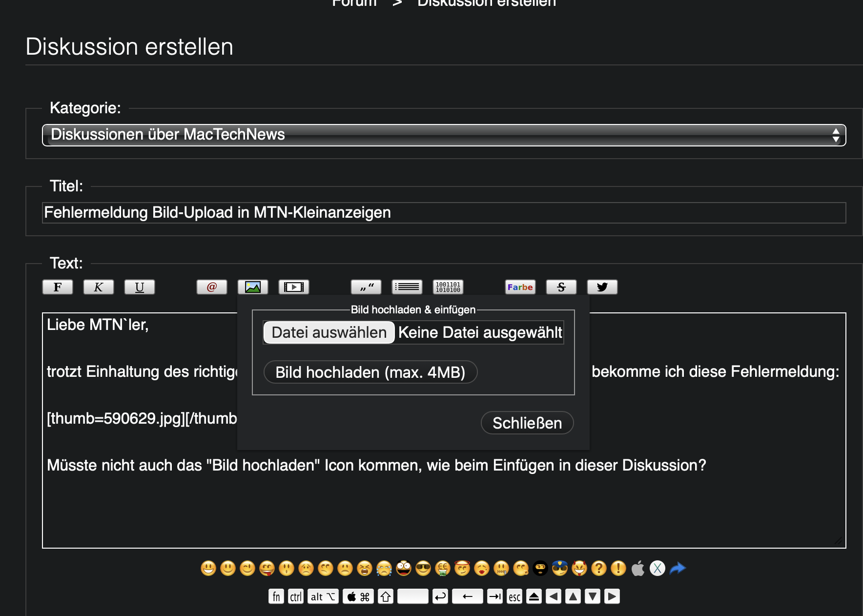This screenshot has height=616, width=863.
Task: Insert the question mark smiley
Action: [599, 568]
